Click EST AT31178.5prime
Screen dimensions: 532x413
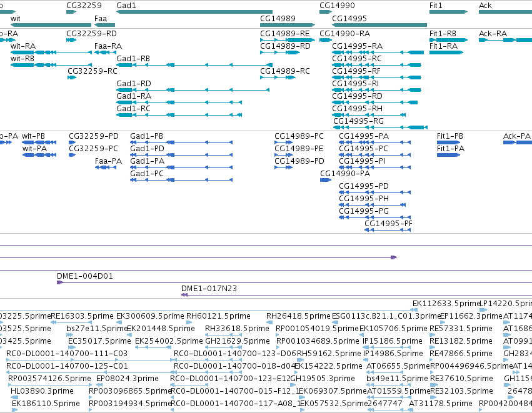point(411,410)
